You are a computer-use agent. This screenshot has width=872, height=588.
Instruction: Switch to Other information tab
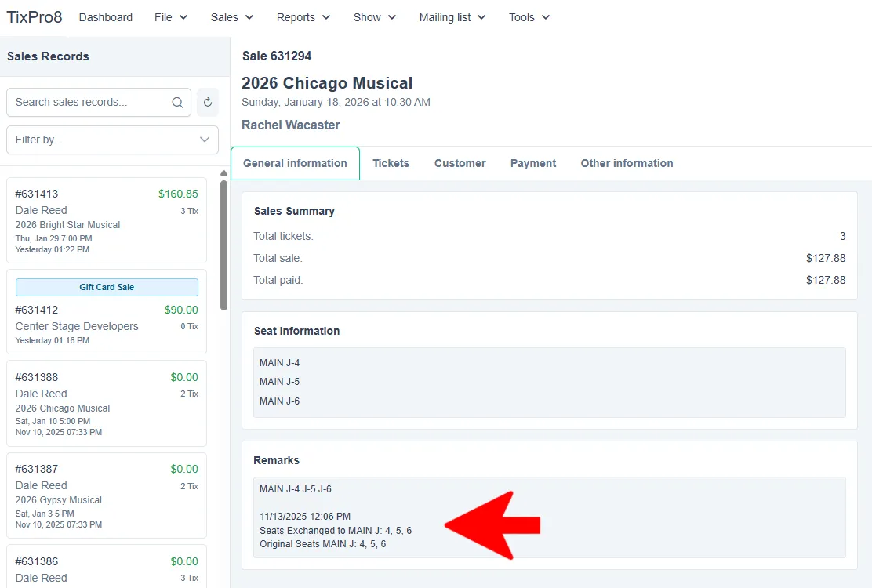point(627,163)
